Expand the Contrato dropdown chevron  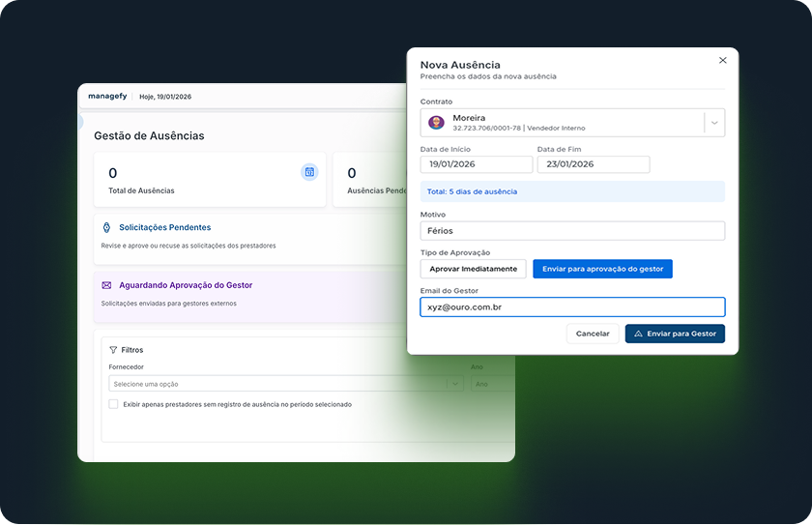[713, 123]
